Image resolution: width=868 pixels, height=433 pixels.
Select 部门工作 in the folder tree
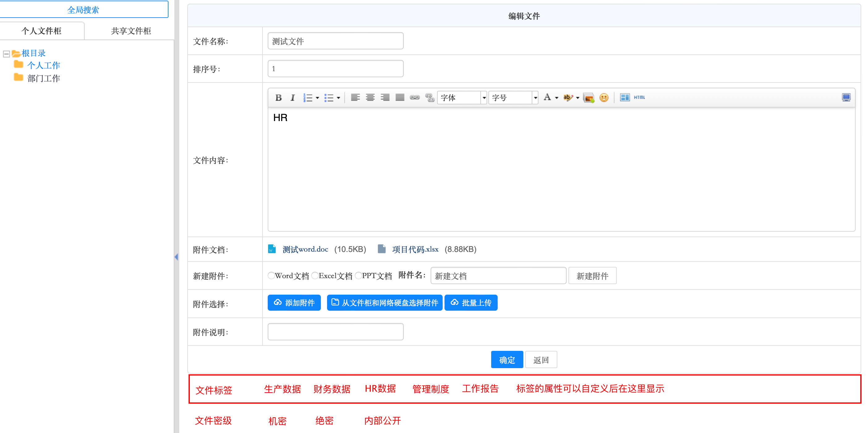tap(44, 78)
